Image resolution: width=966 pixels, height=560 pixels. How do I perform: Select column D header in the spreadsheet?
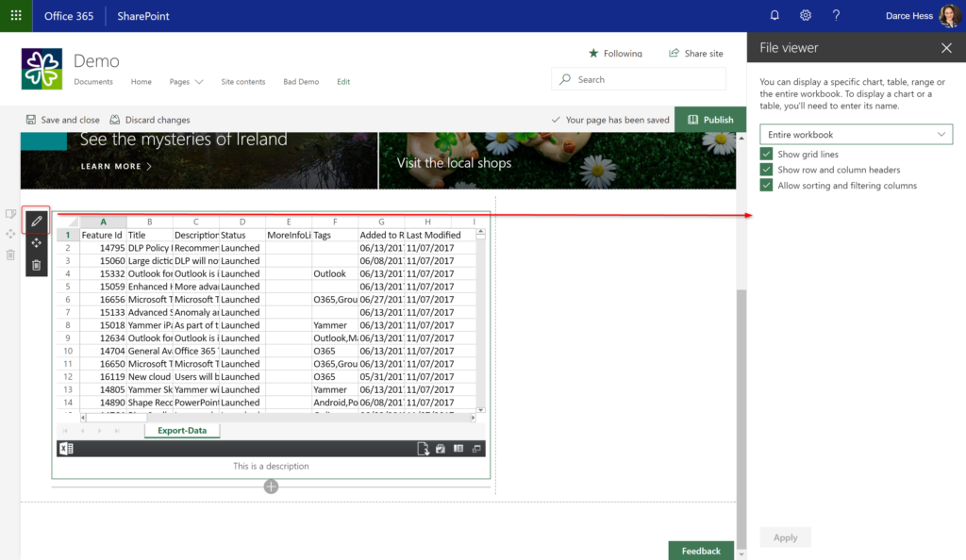[x=242, y=222]
